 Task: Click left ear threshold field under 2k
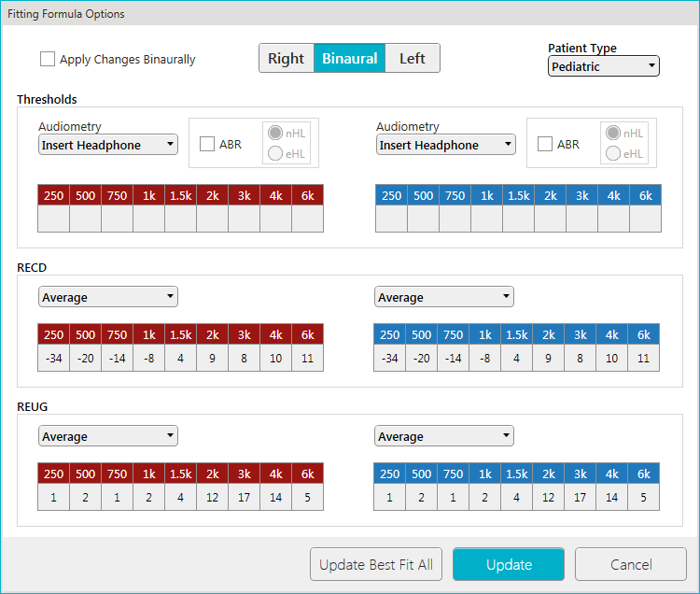(x=551, y=219)
